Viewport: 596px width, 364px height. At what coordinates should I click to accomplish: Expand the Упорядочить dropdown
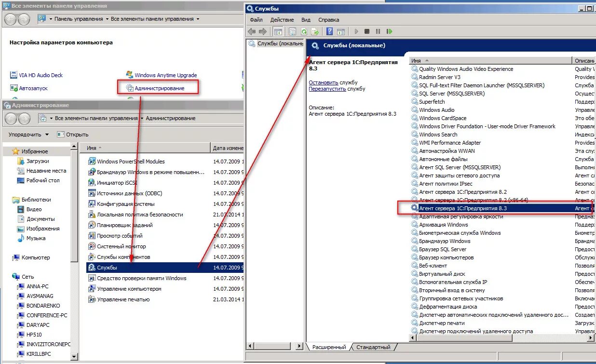(28, 135)
